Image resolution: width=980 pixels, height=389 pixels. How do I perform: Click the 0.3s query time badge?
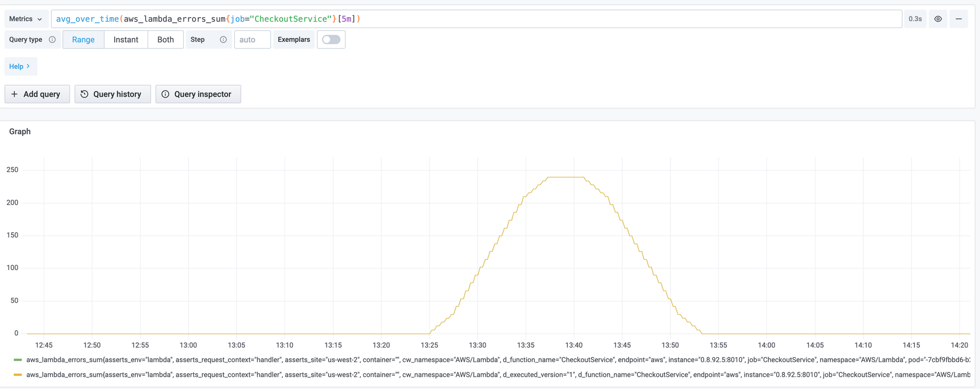coord(915,19)
